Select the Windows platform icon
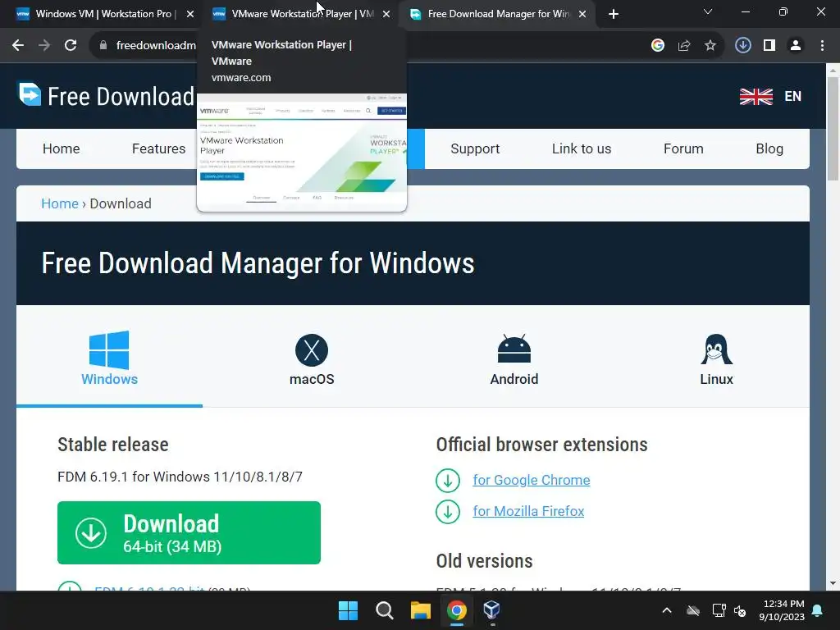Viewport: 840px width, 630px height. coord(109,349)
